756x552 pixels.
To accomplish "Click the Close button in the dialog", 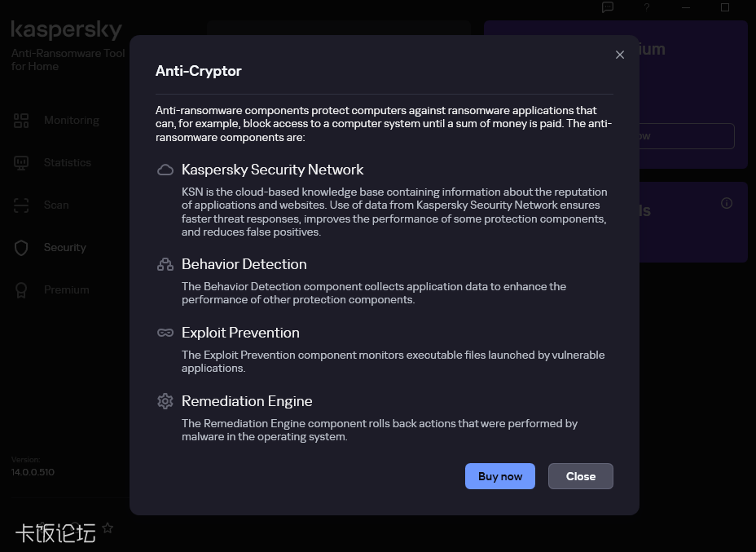I will (x=581, y=476).
